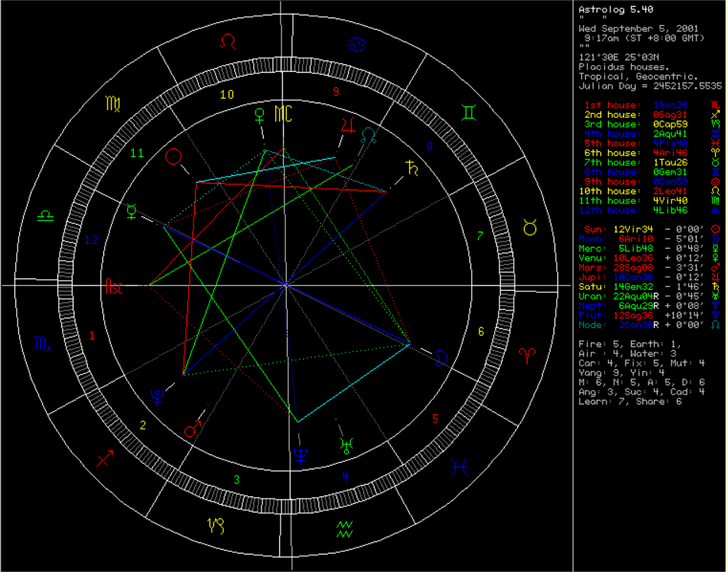Screen dimensions: 728x572
Task: Click the Sagittarius arrow glyph on outer ring
Action: coord(105,459)
